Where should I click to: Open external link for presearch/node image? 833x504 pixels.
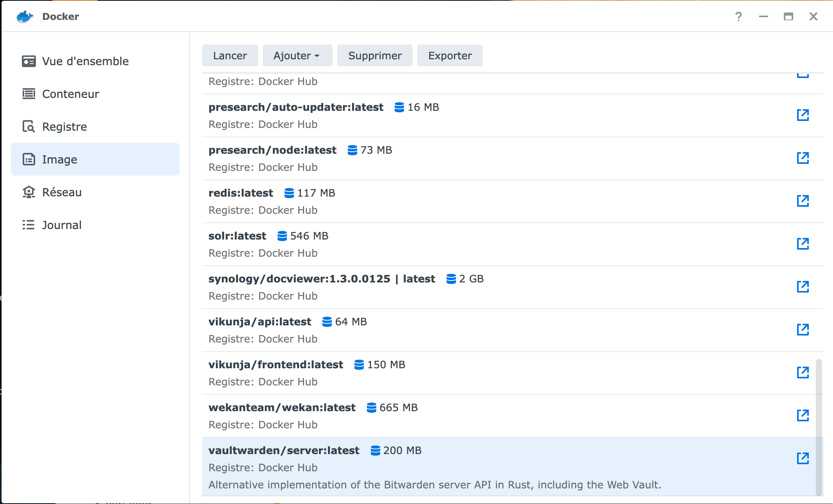tap(803, 158)
